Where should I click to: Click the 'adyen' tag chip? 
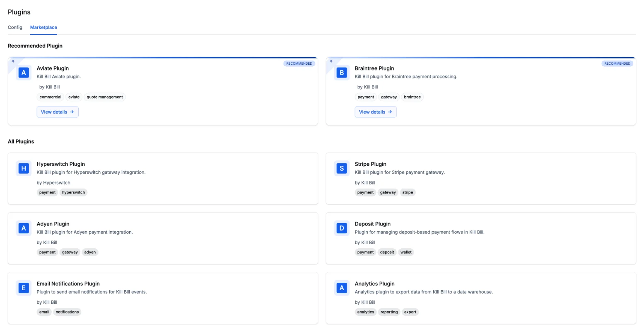point(90,252)
